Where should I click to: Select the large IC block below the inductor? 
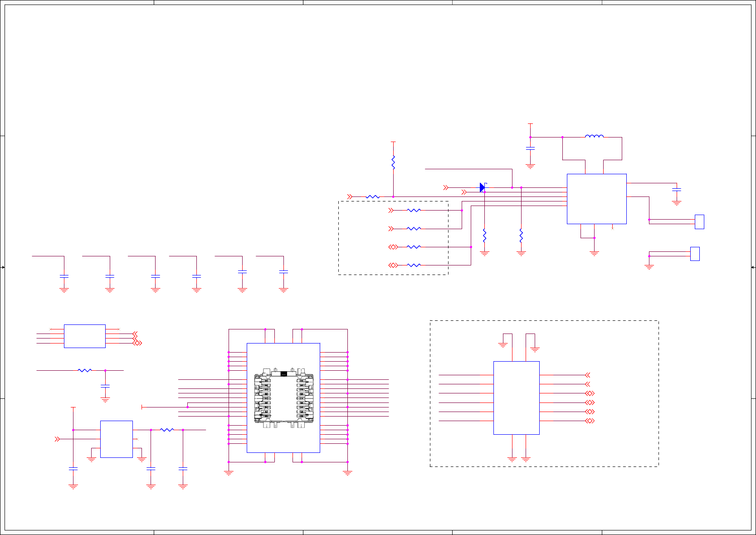click(596, 199)
